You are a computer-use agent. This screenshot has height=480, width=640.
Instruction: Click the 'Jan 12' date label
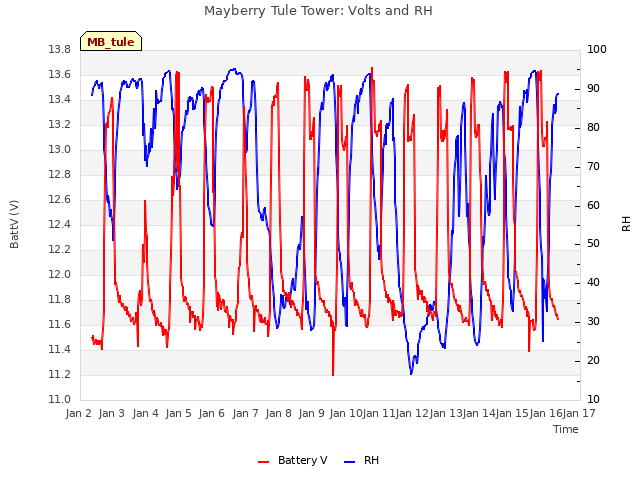[x=412, y=414]
